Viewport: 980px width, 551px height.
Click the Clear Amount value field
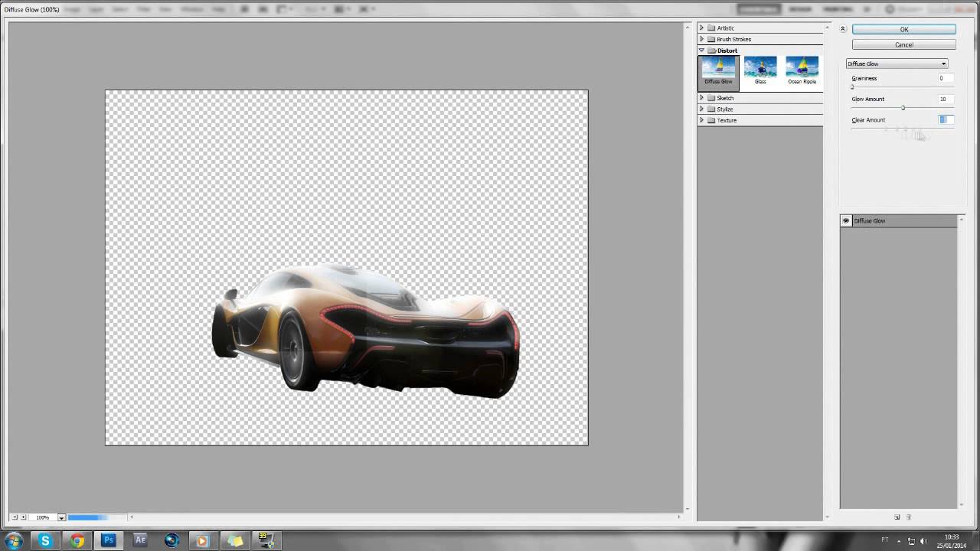tap(946, 119)
